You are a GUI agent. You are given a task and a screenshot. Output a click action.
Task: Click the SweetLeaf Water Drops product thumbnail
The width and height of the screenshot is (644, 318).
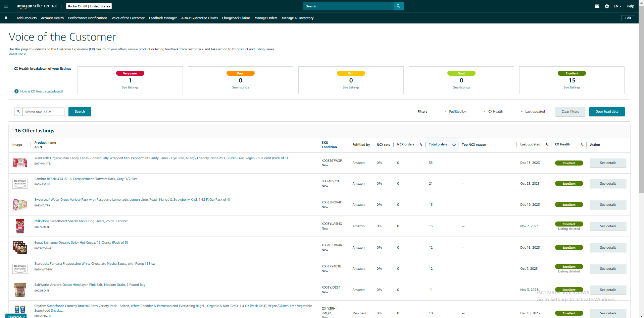coord(20,204)
